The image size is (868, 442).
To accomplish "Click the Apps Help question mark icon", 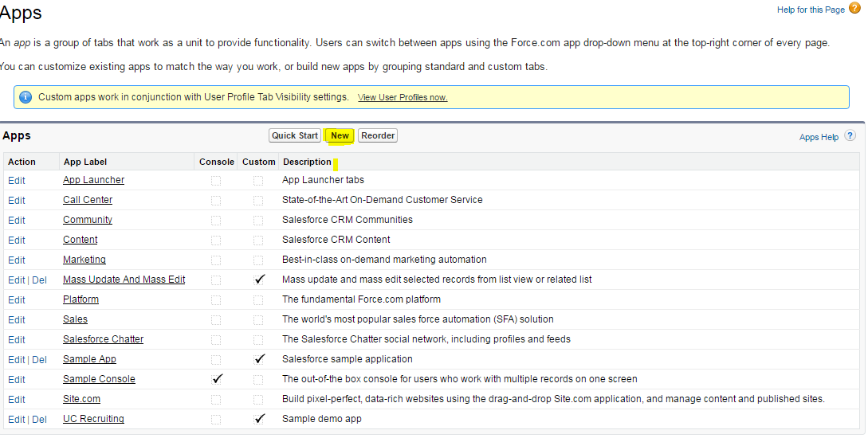I will tap(850, 135).
